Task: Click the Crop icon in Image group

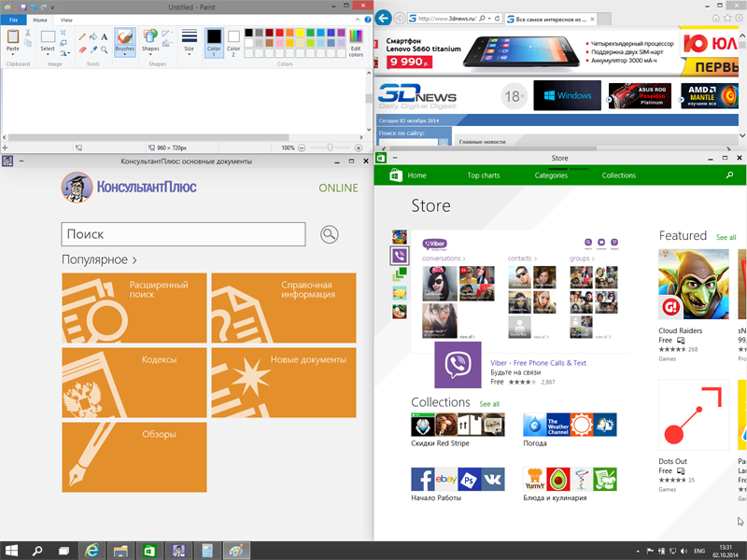Action: 63,33
